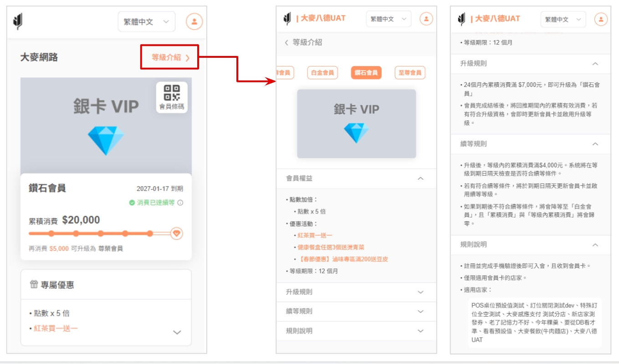Viewport: 619px width, 364px height.
Task: Click the 紅茶買一送一 link under 專屬優惠
Action: [56, 328]
